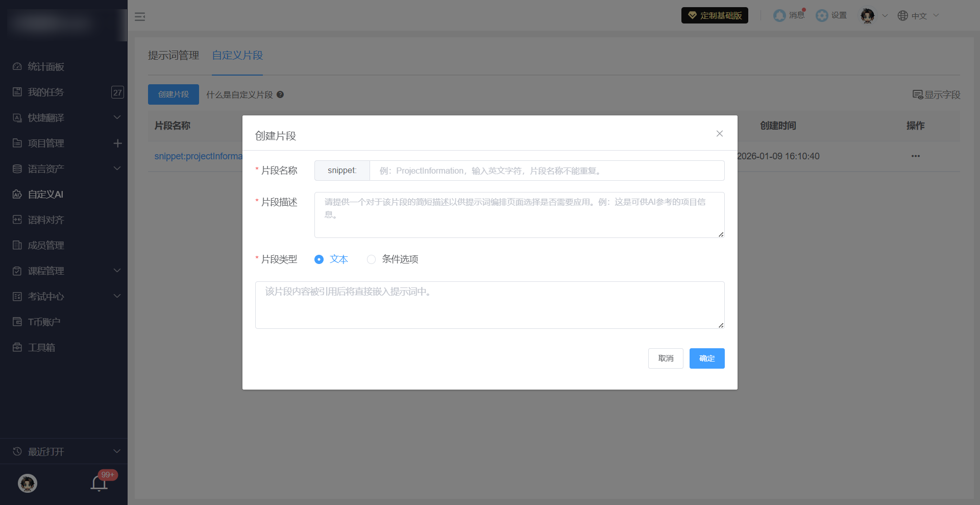Open the 中文 language dropdown

tap(918, 16)
